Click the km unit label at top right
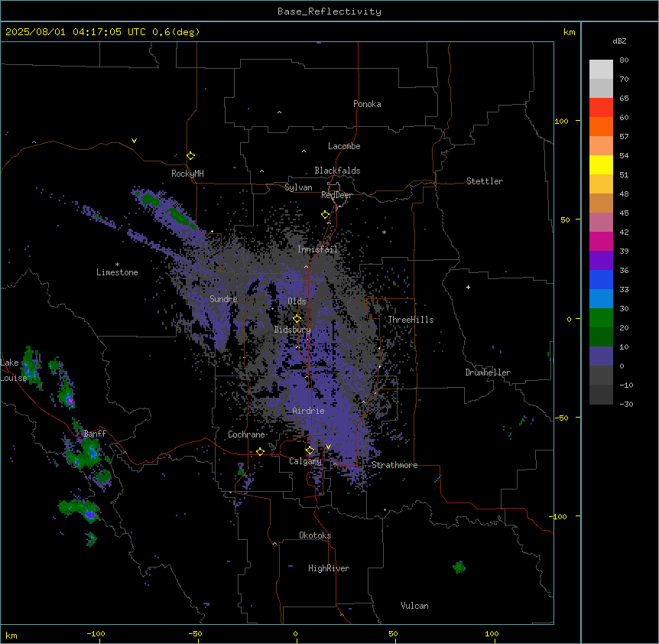The image size is (659, 644). [x=569, y=32]
